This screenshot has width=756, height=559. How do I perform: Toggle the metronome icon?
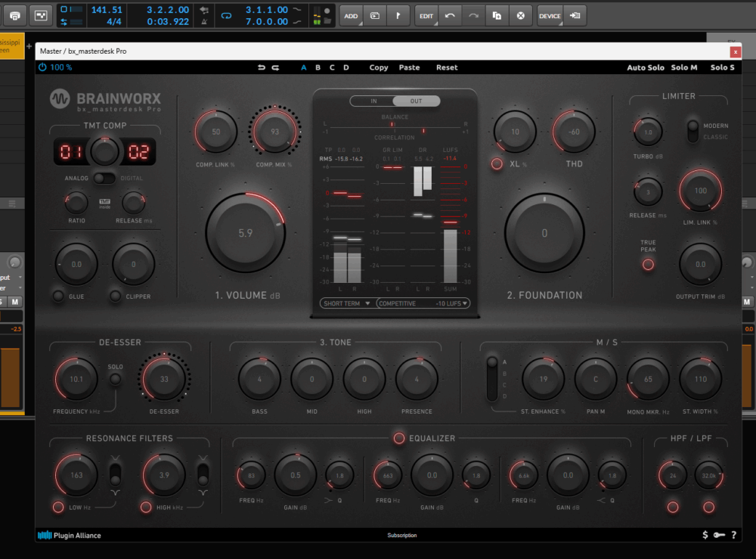point(204,22)
